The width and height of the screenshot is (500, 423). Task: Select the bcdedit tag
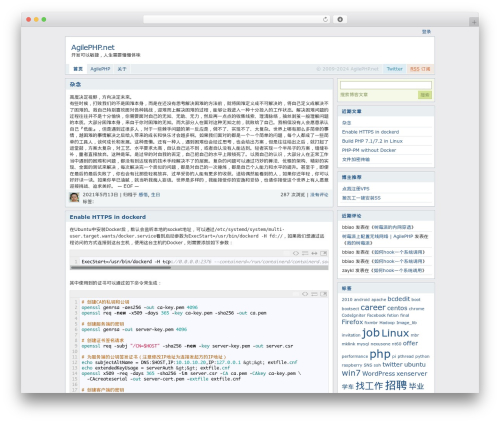point(399,299)
